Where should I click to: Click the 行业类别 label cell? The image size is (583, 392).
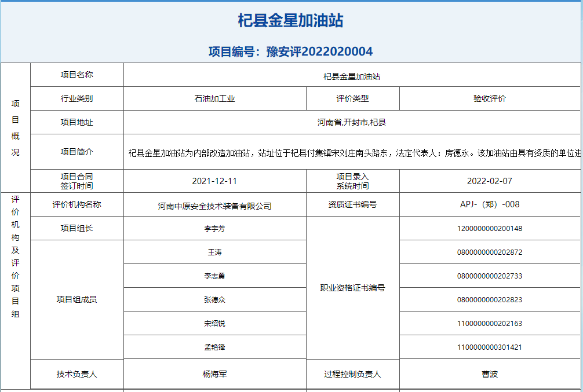pos(77,98)
